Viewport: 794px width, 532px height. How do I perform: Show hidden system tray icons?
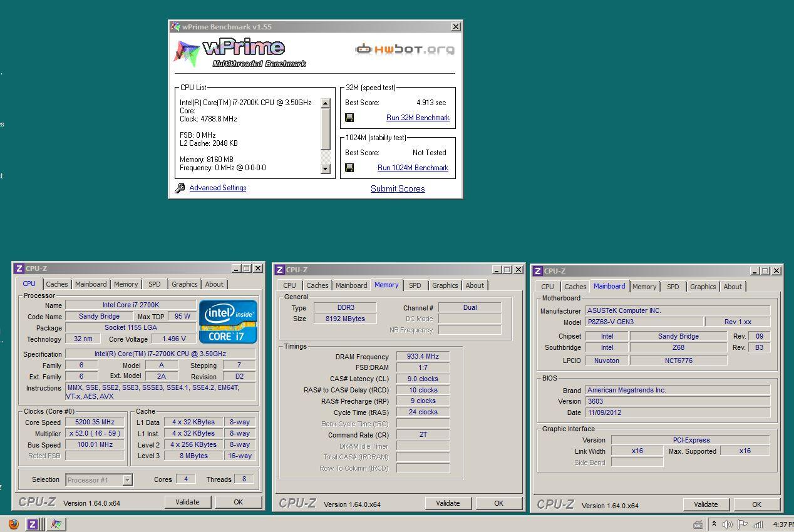click(x=714, y=524)
